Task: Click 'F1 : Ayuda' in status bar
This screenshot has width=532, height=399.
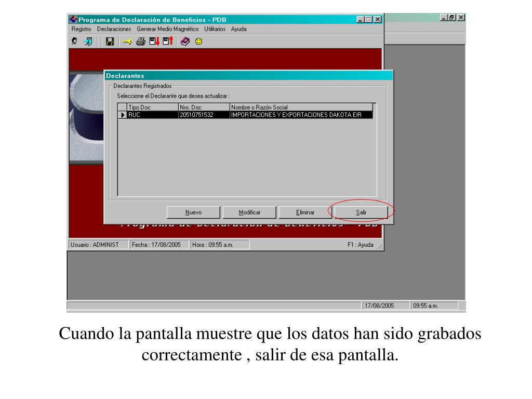Action: [361, 245]
